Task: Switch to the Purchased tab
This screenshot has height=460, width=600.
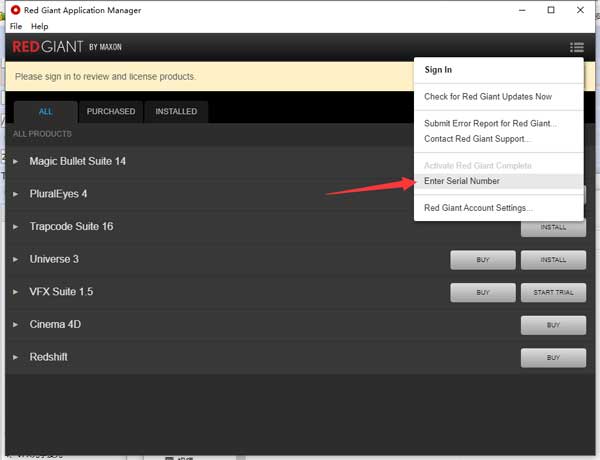Action: 111,111
